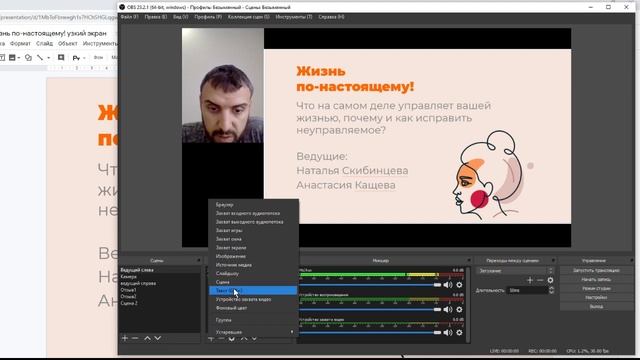Screen dimensions: 640x360
Task: Detach the Scenes dock panel
Action: point(199,260)
